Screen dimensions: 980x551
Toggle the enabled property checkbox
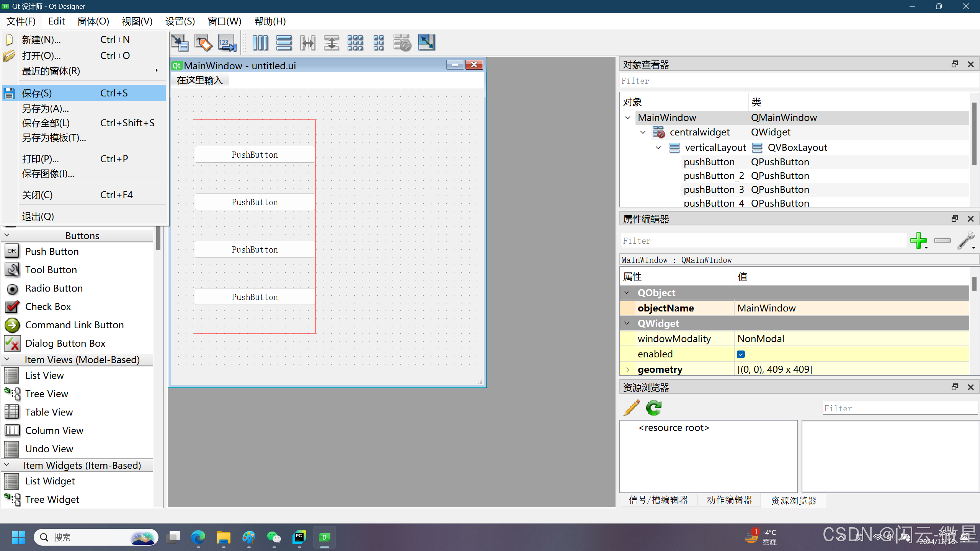[x=741, y=354]
